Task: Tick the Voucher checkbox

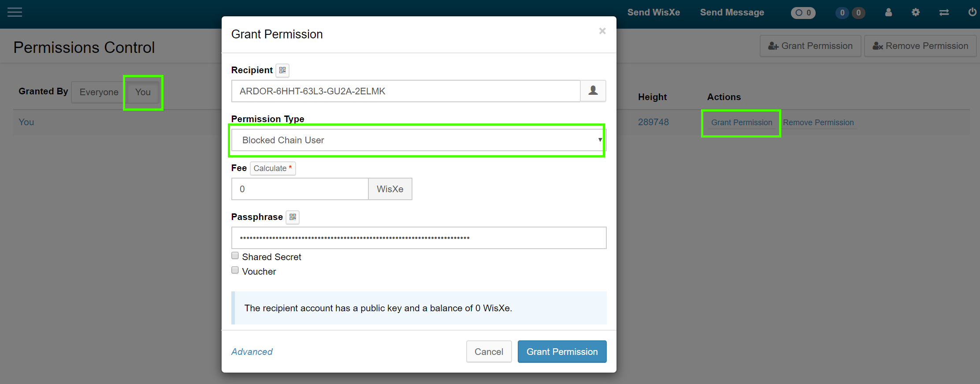Action: coord(235,270)
